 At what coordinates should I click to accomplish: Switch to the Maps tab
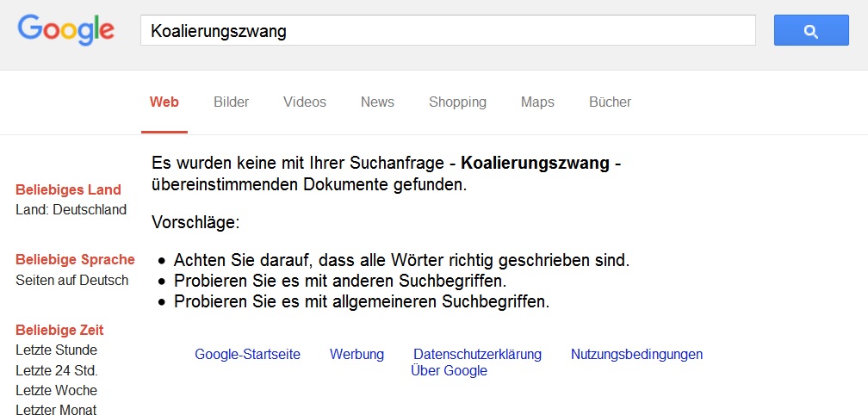(537, 102)
